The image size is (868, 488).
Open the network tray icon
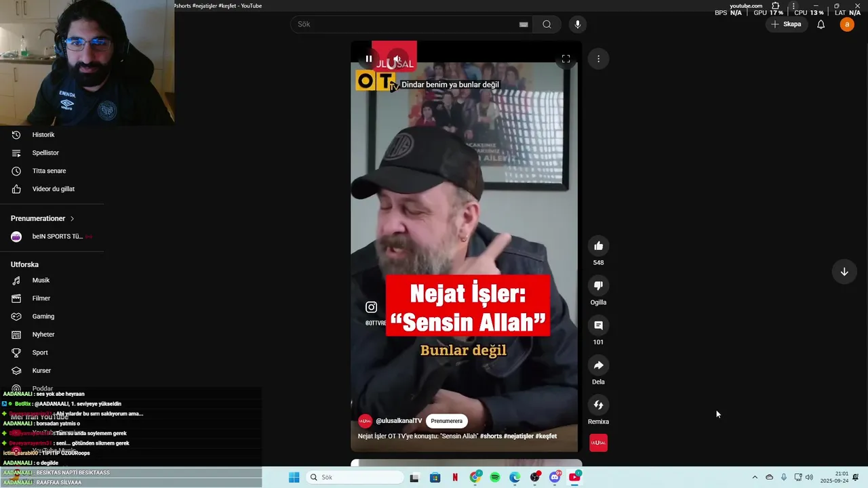coord(798,477)
